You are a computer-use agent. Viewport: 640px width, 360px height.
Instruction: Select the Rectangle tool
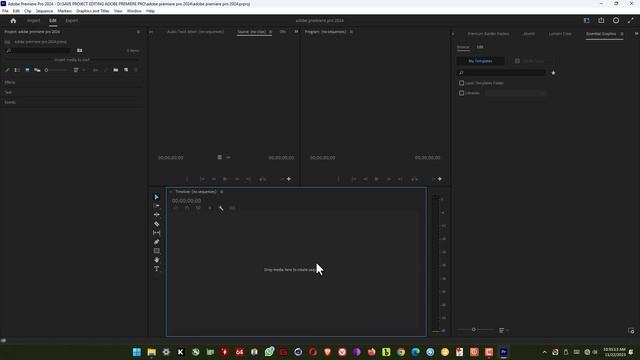pyautogui.click(x=156, y=251)
